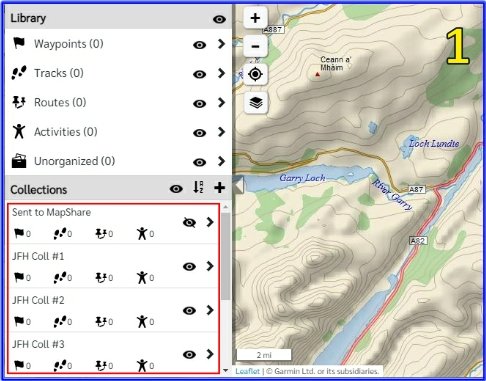This screenshot has height=381, width=486.
Task: Add a new collection with plus icon
Action: tap(219, 188)
